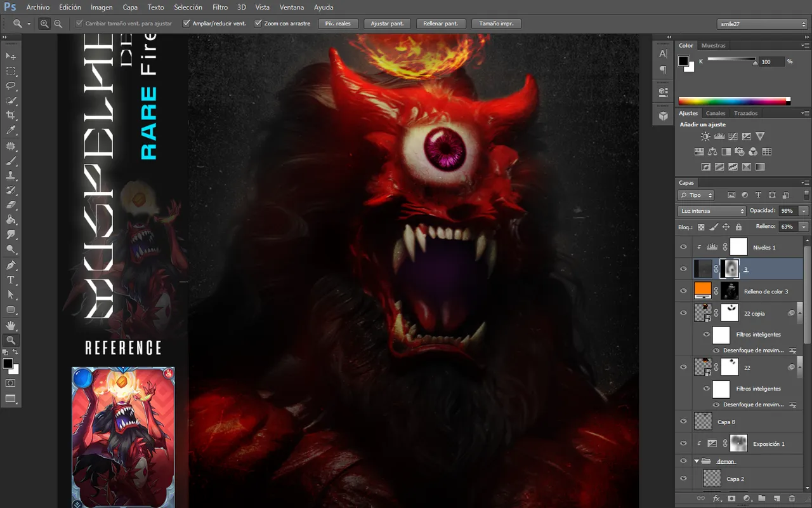Collapse the demon group triangle

coord(697,461)
